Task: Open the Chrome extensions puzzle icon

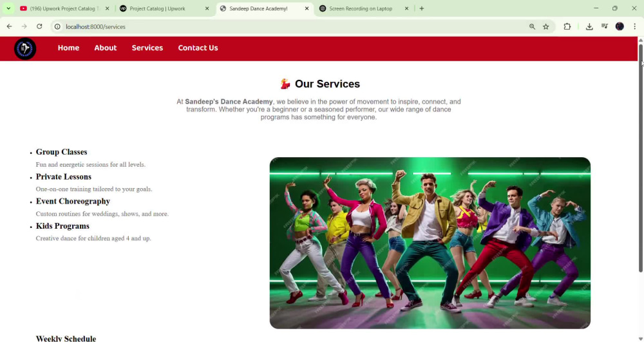Action: coord(567,26)
